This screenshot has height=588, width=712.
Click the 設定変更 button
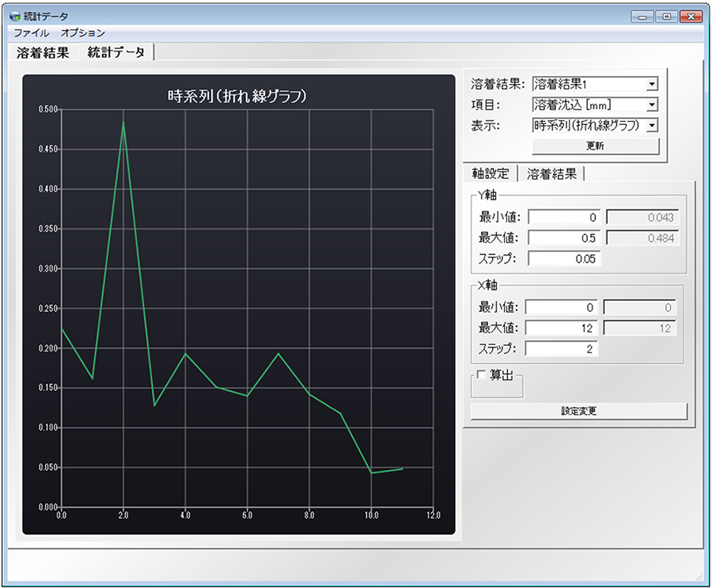[579, 412]
